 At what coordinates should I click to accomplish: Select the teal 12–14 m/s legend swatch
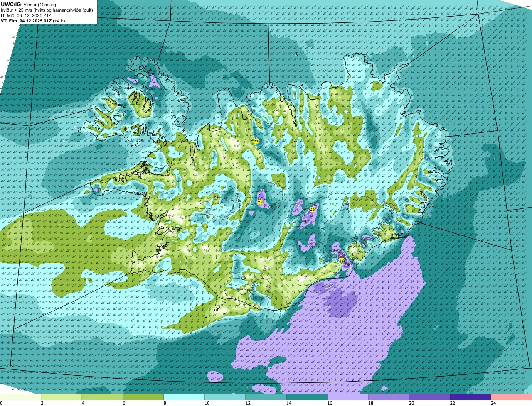266,397
